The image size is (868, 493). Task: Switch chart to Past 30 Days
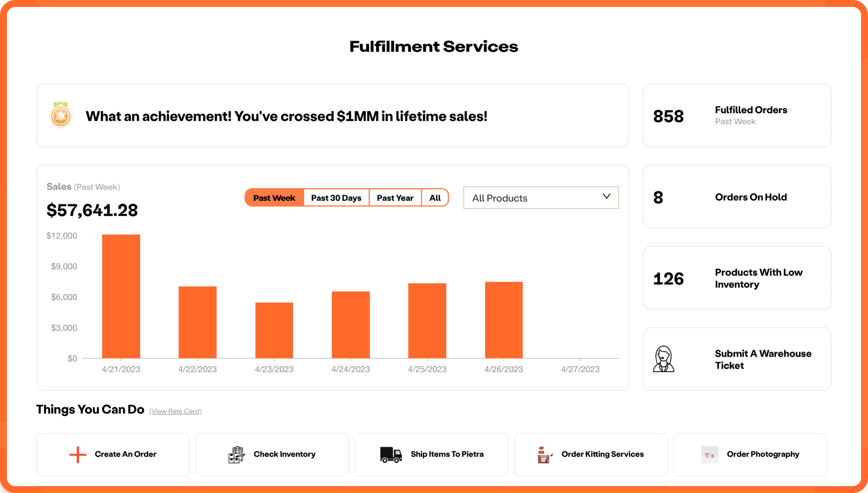coord(336,198)
